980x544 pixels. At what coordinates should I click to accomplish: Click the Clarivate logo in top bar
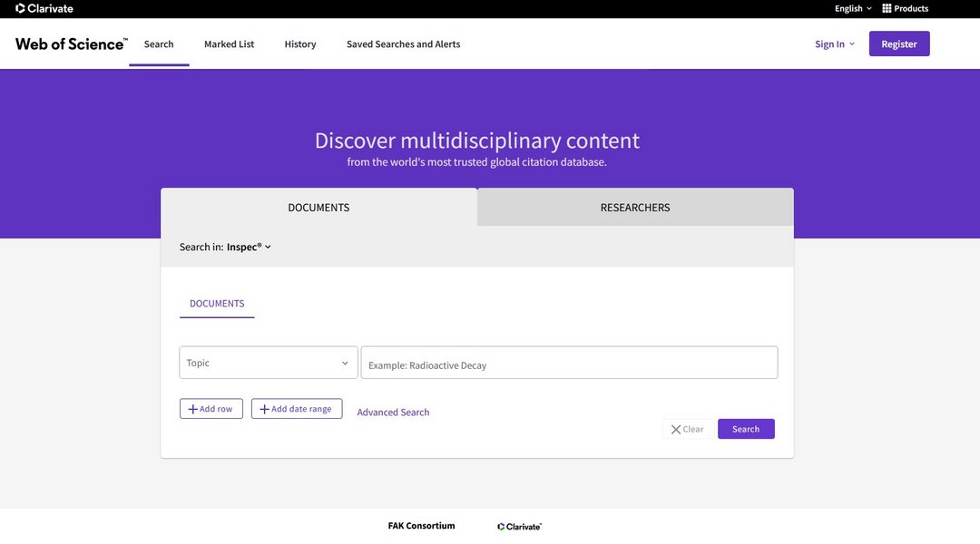point(44,8)
